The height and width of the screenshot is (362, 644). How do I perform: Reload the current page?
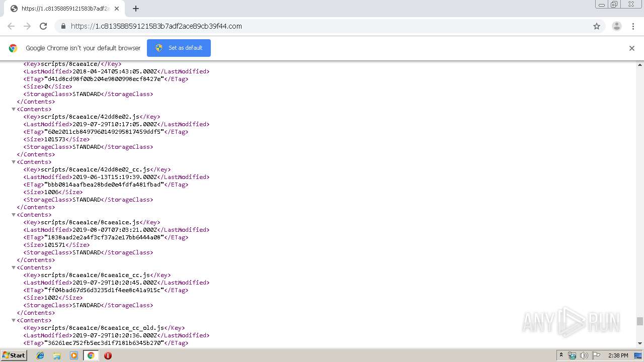(43, 26)
